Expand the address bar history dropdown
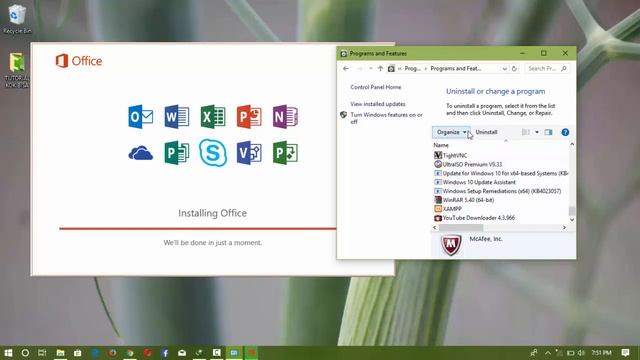This screenshot has height=360, width=640. [504, 69]
